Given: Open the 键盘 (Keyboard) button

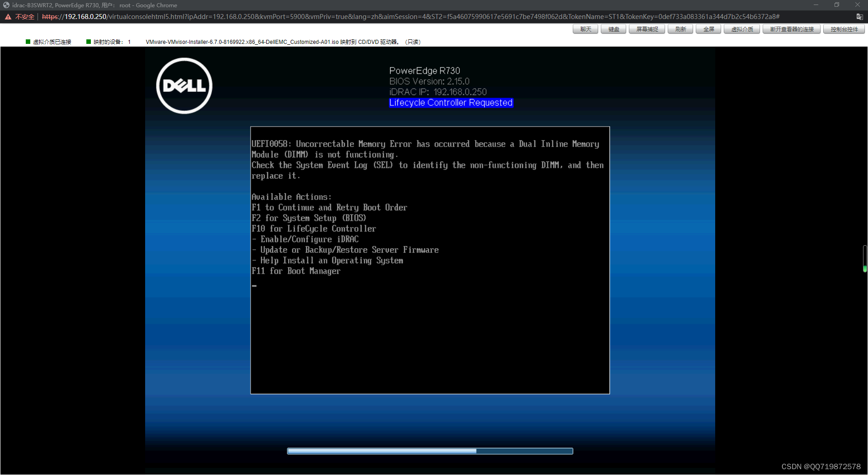Looking at the screenshot, I should tap(613, 29).
